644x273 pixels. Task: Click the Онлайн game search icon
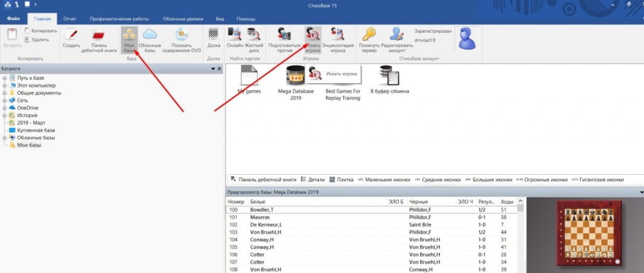click(235, 34)
